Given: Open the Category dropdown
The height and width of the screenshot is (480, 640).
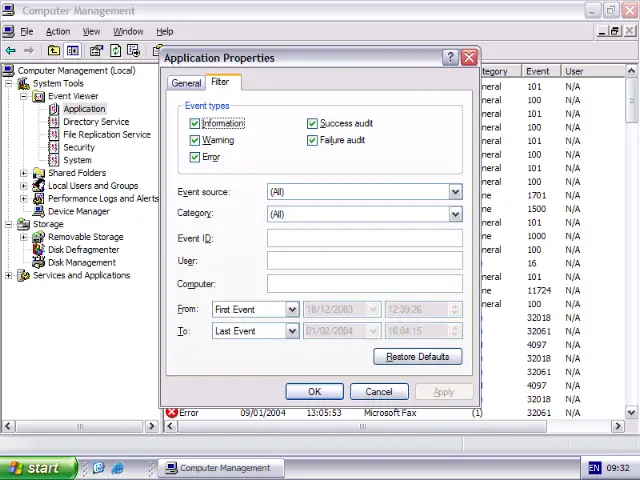Looking at the screenshot, I should [455, 214].
